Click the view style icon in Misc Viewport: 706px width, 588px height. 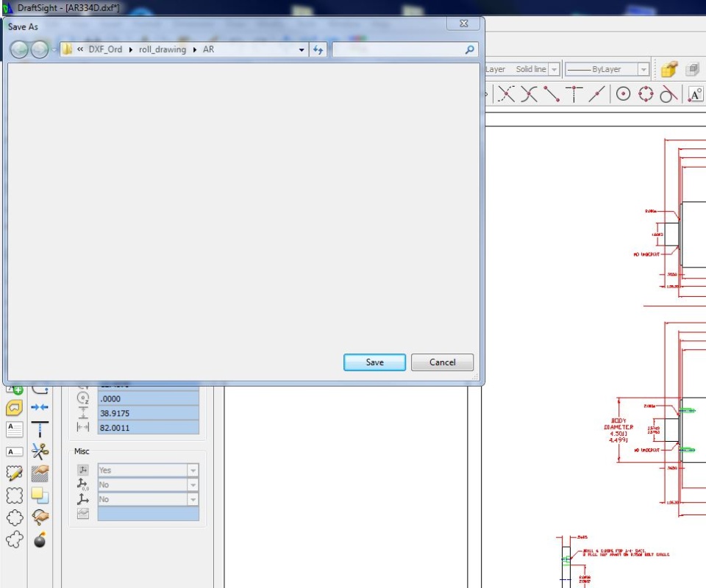(x=83, y=513)
